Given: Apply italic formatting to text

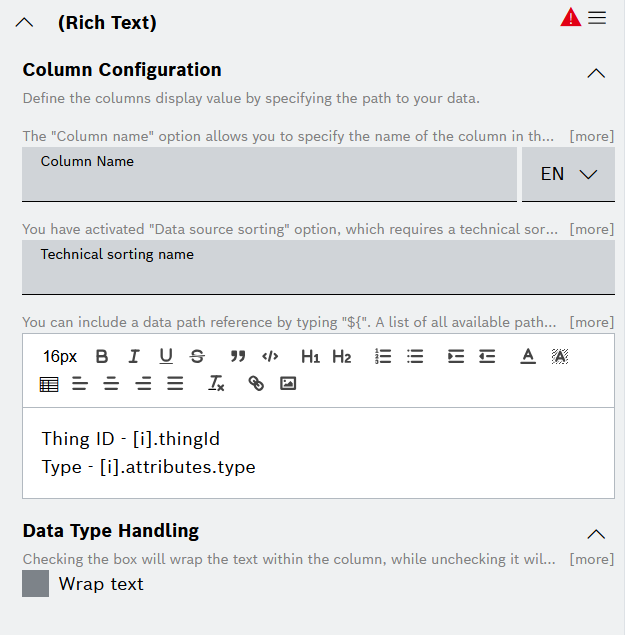Looking at the screenshot, I should coord(134,357).
